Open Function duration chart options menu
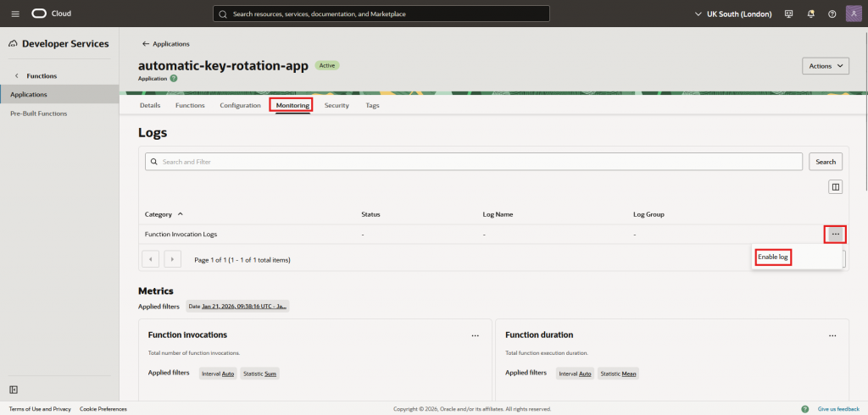 pyautogui.click(x=830, y=335)
